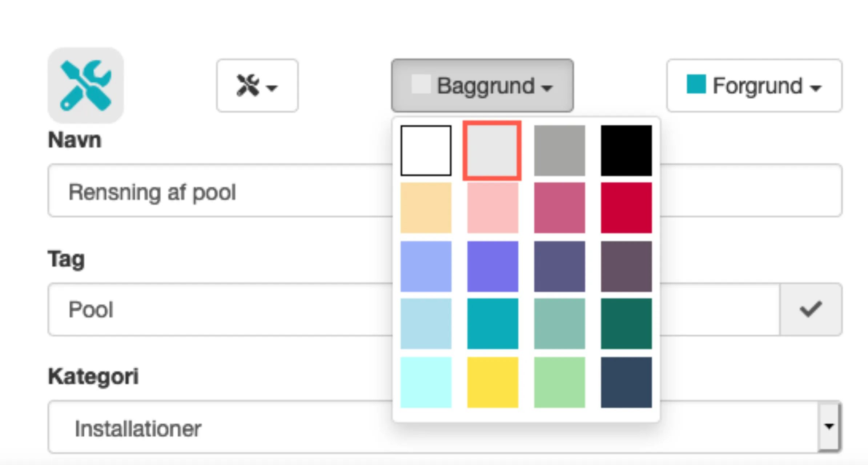Toggle the Baggrund color dropdown
This screenshot has height=465, width=868.
[x=482, y=86]
